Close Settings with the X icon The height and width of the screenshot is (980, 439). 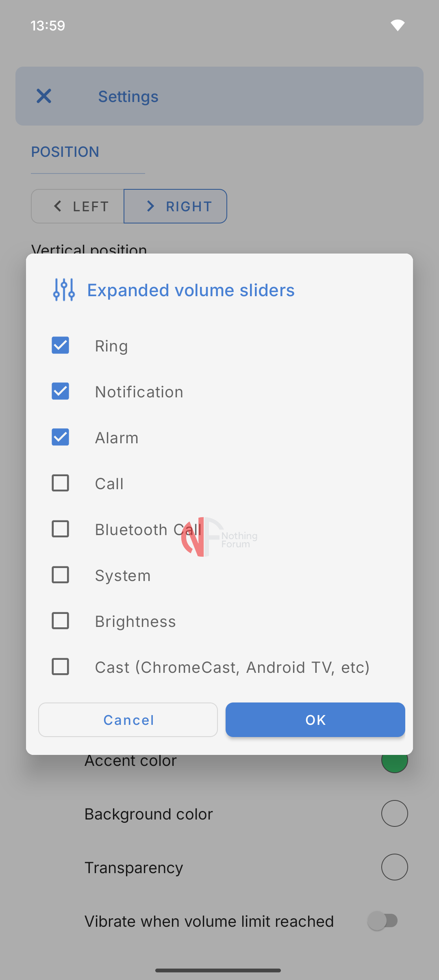pyautogui.click(x=44, y=96)
